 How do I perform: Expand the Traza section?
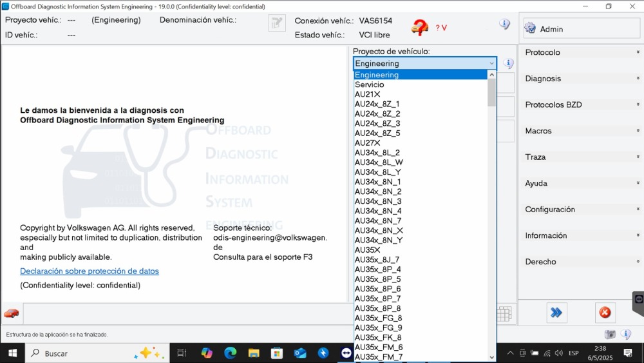click(x=581, y=157)
